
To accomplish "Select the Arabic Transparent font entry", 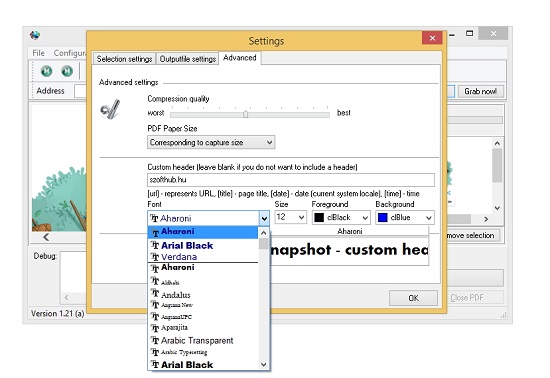I will click(203, 340).
